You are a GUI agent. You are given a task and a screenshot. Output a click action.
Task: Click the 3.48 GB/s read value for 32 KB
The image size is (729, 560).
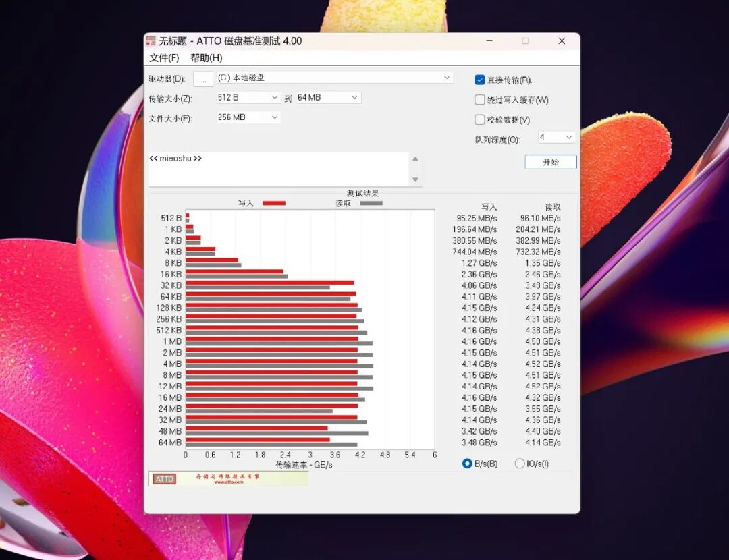point(543,285)
